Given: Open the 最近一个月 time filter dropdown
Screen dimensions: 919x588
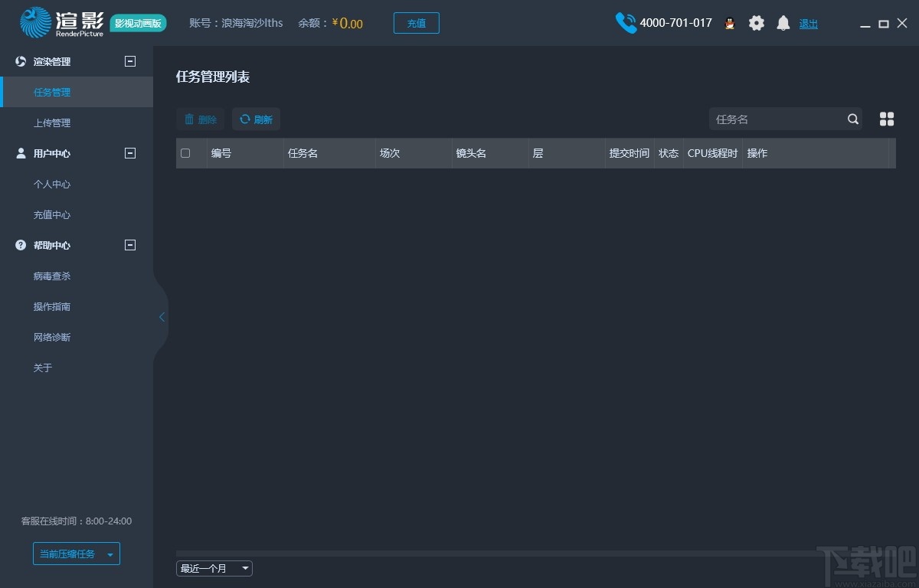Looking at the screenshot, I should (x=214, y=568).
